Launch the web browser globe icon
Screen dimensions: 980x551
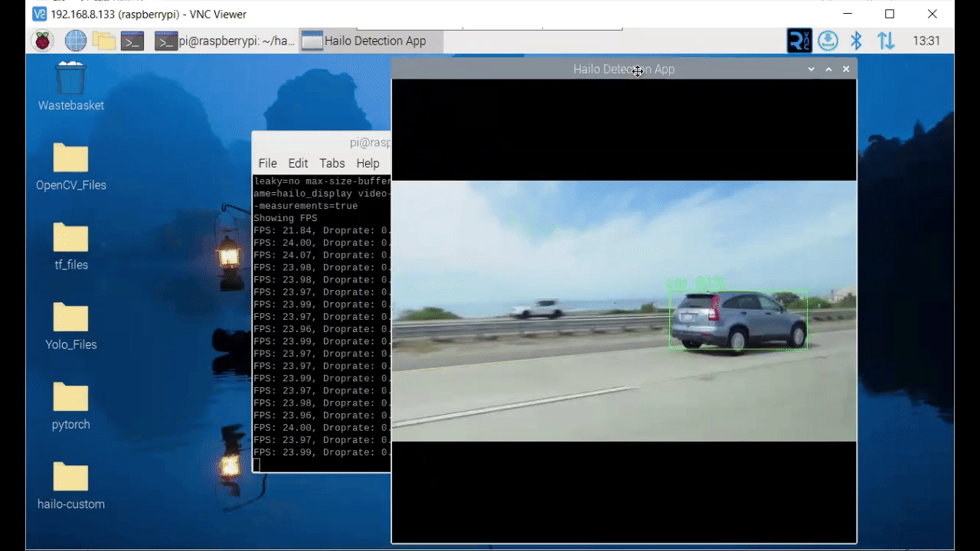[75, 41]
